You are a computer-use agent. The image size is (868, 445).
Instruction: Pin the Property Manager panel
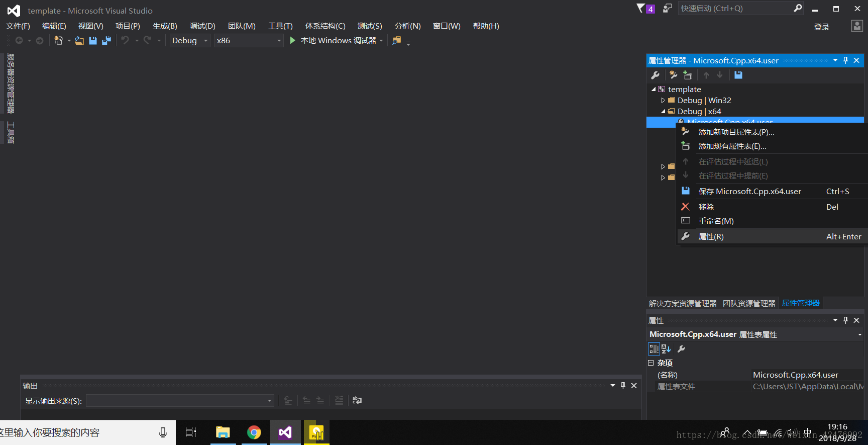coord(845,60)
